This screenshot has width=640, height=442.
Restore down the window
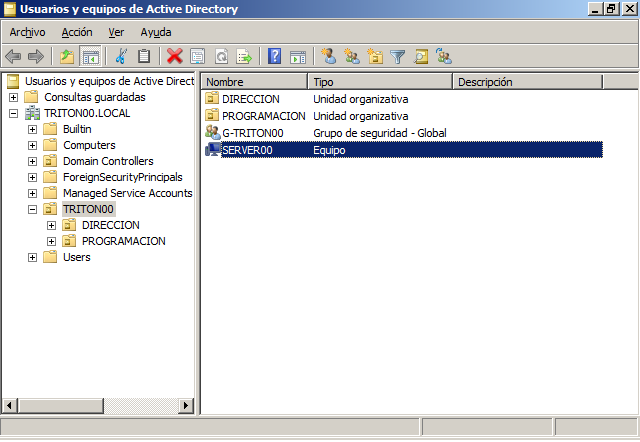tap(611, 9)
